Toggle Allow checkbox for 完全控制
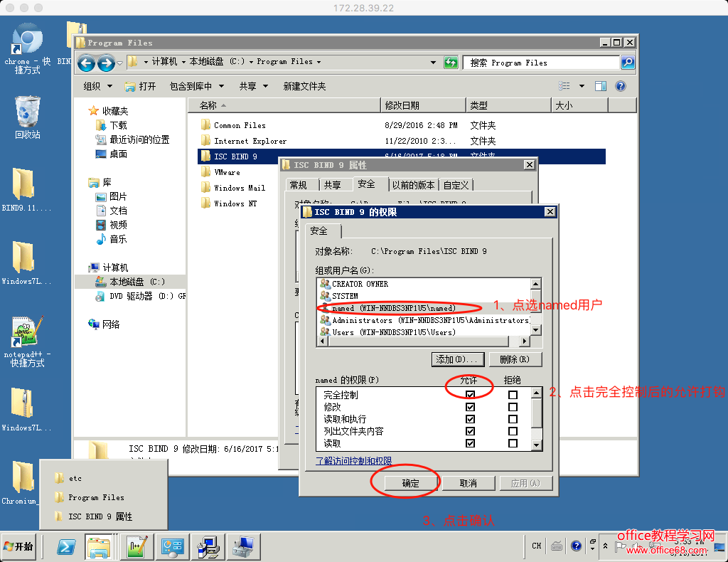Viewport: 728px width, 562px height. (x=471, y=395)
